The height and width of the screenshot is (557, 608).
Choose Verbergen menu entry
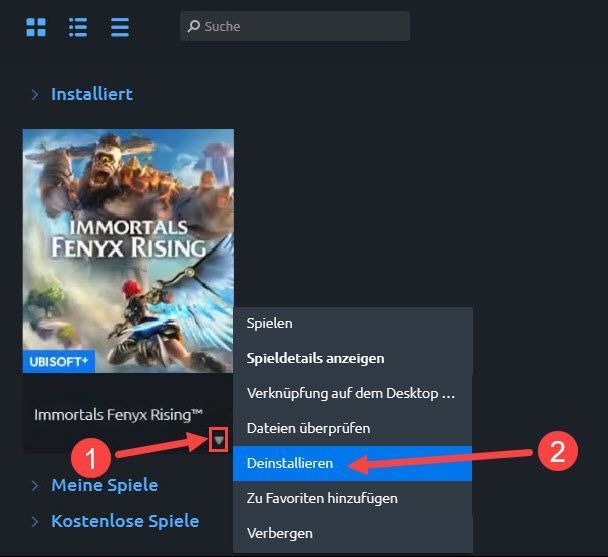click(352, 533)
